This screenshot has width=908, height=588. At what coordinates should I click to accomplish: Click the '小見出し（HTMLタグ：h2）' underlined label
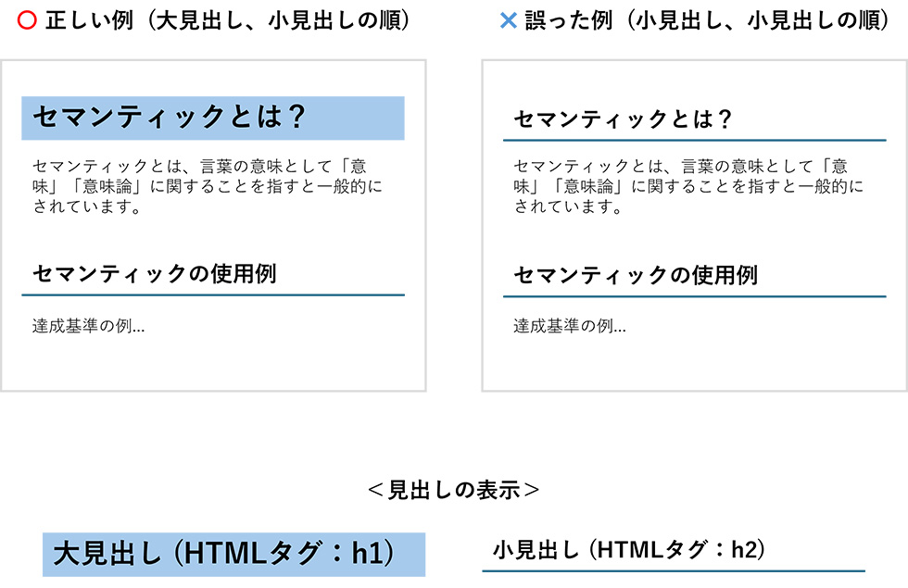(x=629, y=550)
